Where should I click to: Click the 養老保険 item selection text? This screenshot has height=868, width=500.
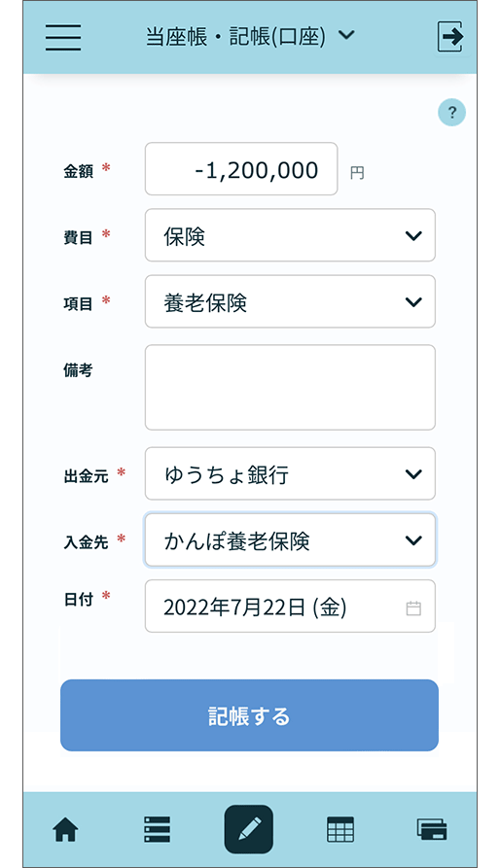pyautogui.click(x=205, y=303)
